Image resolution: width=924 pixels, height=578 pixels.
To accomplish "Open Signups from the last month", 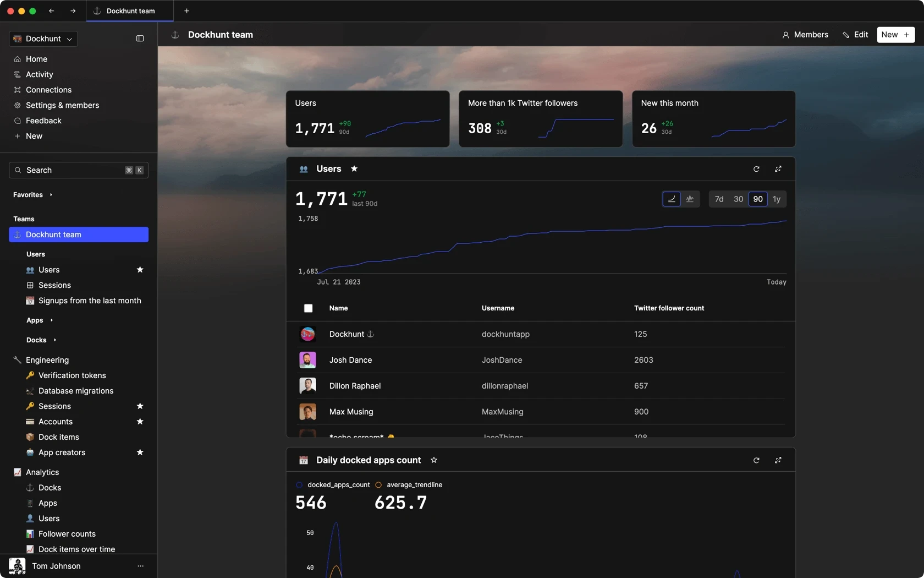I will coord(90,301).
